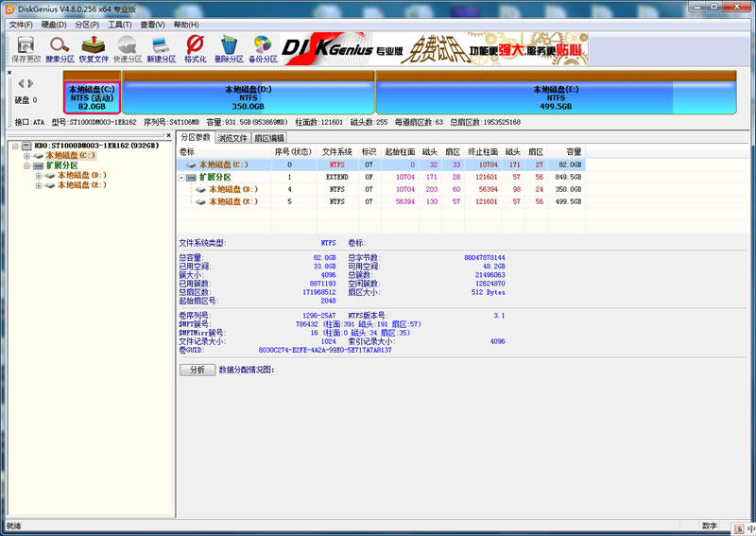Image resolution: width=756 pixels, height=536 pixels.
Task: Switch to the 分区参数 tab
Action: pyautogui.click(x=196, y=137)
